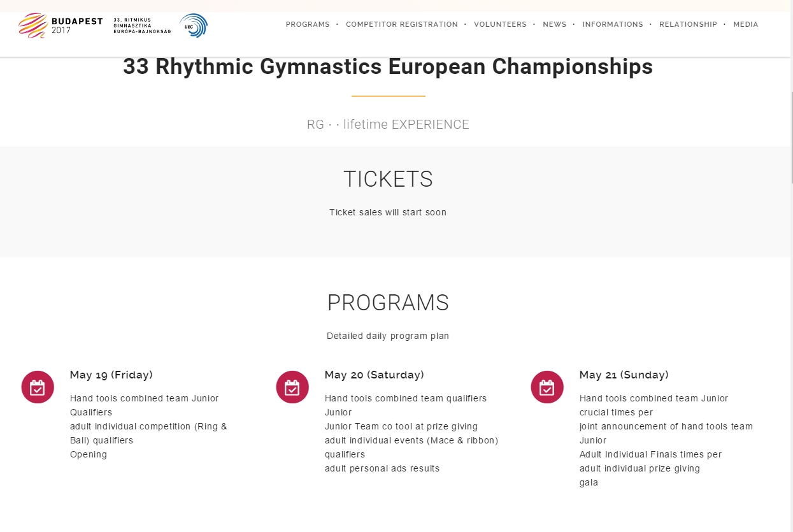This screenshot has height=532, width=793.
Task: Select the 'May 20 (Saturday)' program title
Action: coord(375,375)
